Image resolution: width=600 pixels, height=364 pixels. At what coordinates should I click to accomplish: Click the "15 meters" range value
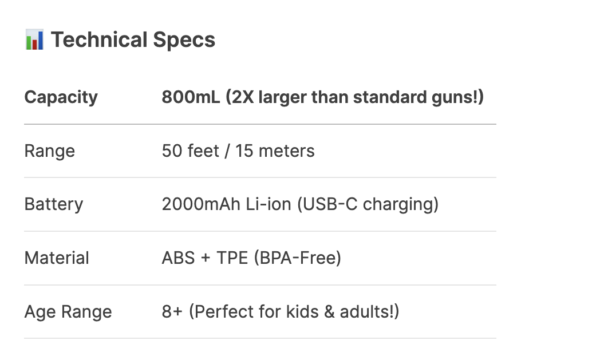(x=275, y=151)
